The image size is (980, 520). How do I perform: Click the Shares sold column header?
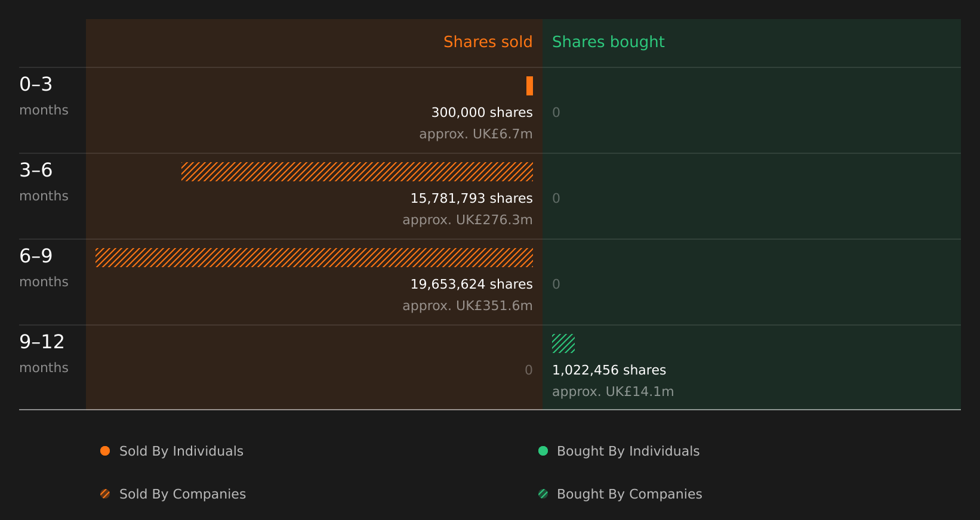tap(488, 42)
